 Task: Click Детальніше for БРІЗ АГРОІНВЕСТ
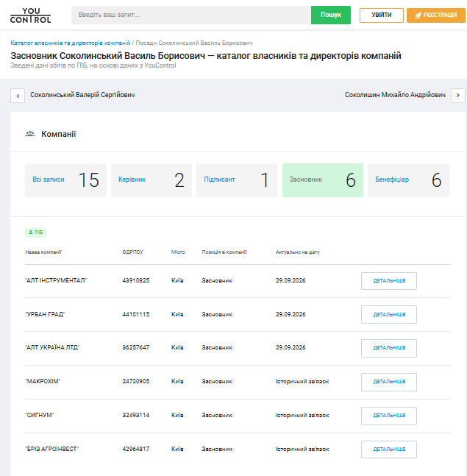point(389,450)
